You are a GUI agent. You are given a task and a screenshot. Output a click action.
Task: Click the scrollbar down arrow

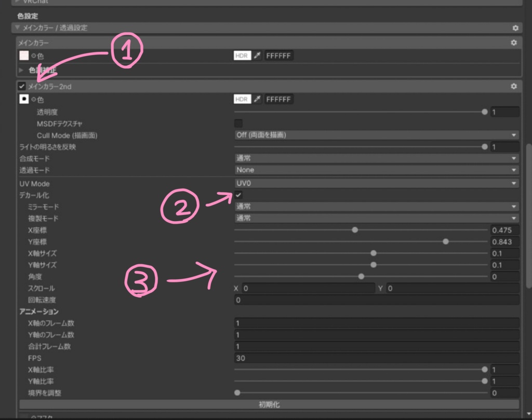click(528, 414)
